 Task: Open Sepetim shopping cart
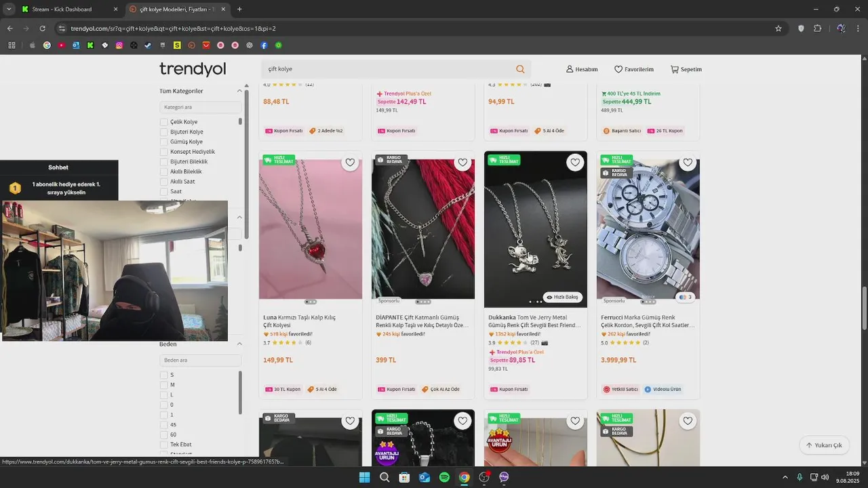[686, 69]
